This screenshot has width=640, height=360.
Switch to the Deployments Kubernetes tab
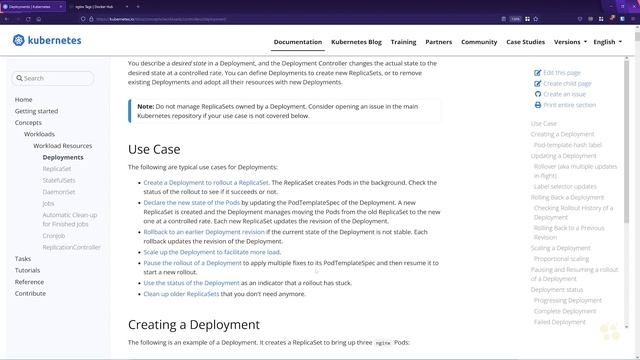[x=33, y=7]
